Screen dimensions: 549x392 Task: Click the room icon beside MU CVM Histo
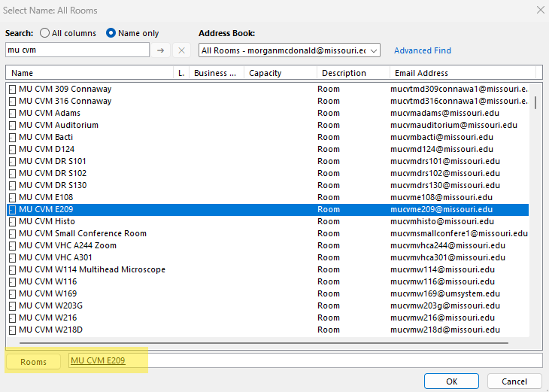coord(12,221)
